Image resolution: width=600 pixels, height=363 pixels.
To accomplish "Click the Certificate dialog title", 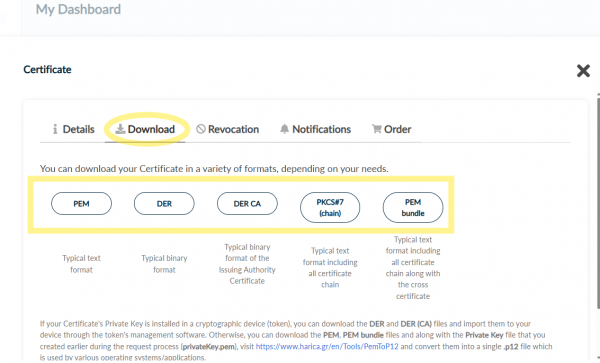I will tap(47, 70).
